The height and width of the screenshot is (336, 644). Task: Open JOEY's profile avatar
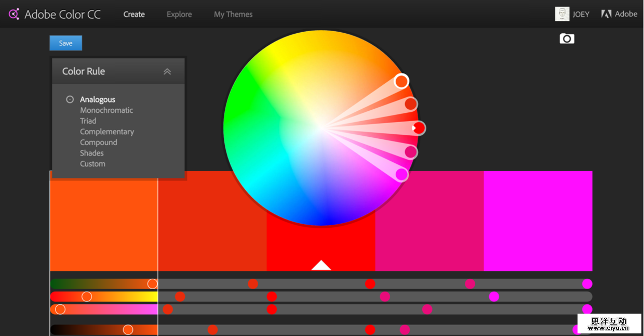click(x=562, y=14)
